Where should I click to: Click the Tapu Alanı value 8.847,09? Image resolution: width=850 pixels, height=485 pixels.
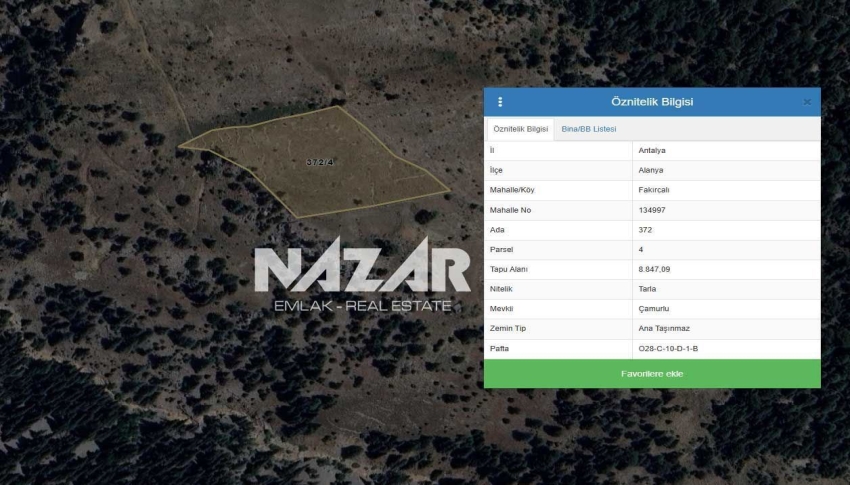coord(656,269)
